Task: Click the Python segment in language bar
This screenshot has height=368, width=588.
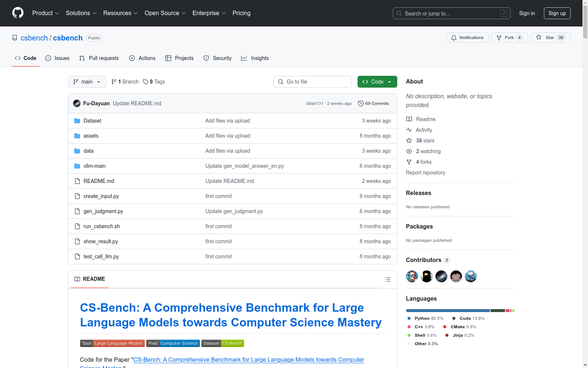Action: point(448,311)
